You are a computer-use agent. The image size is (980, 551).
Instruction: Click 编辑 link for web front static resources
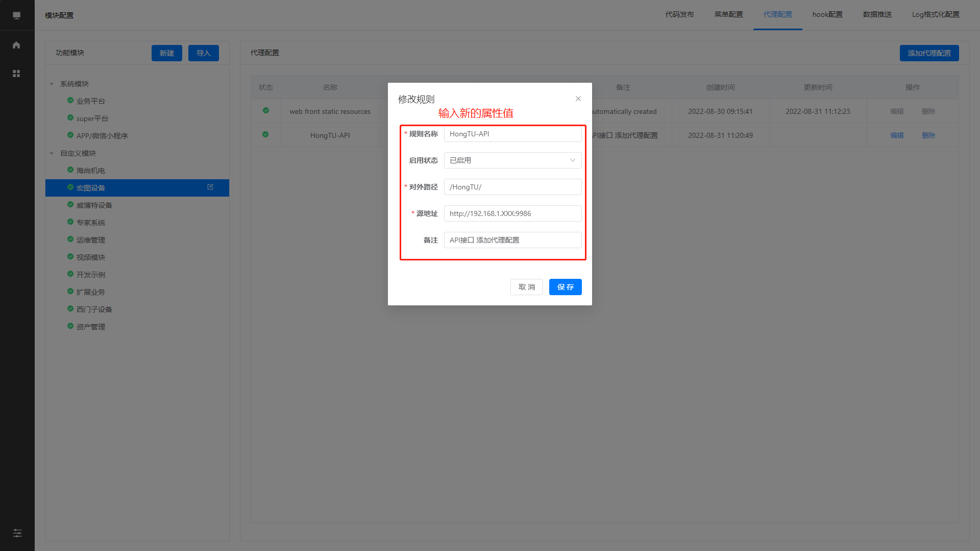(897, 111)
